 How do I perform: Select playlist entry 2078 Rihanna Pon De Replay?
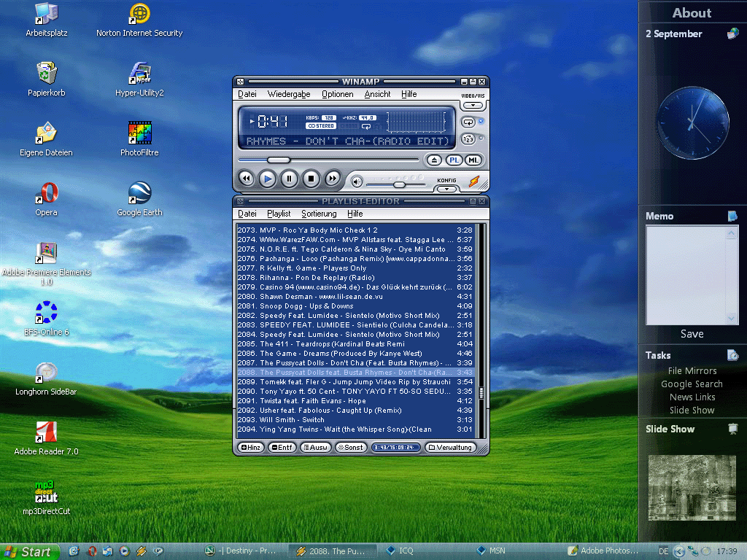(355, 278)
